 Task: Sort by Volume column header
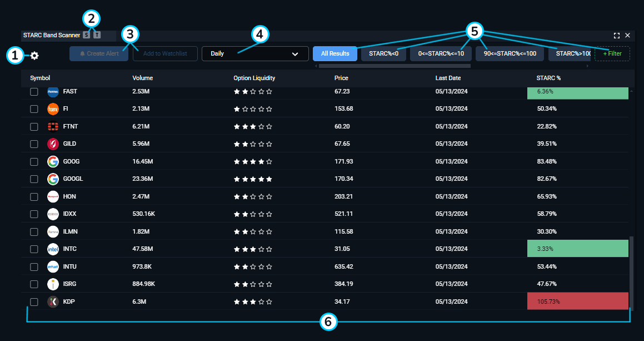[x=142, y=78]
